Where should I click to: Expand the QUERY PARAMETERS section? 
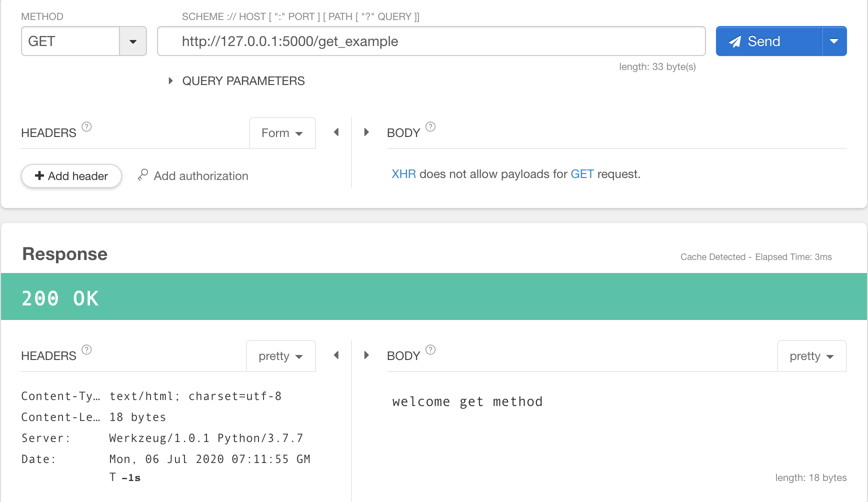[x=170, y=81]
